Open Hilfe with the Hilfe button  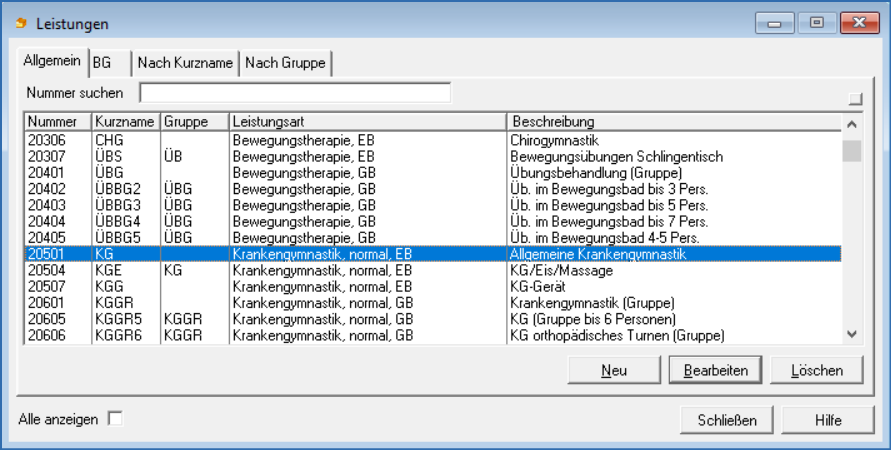tap(828, 420)
